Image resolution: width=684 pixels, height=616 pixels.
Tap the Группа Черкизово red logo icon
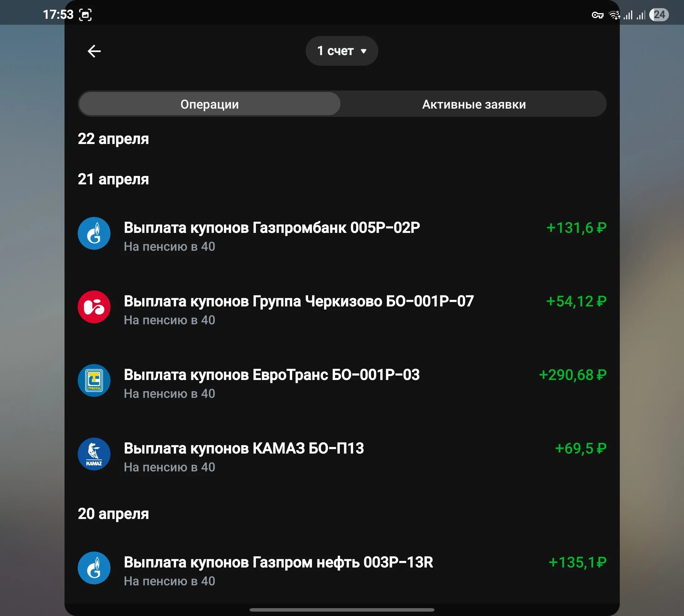pos(94,307)
